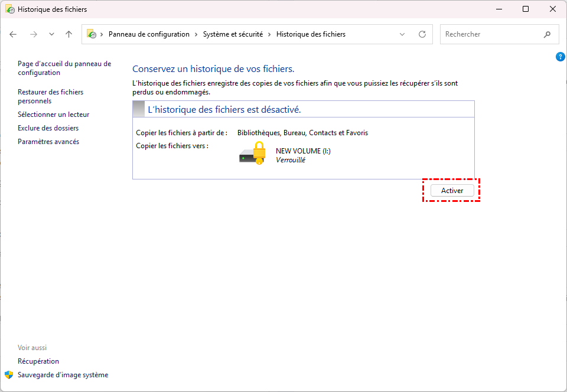This screenshot has width=567, height=392.
Task: Open Paramètres avancés link
Action: click(48, 142)
